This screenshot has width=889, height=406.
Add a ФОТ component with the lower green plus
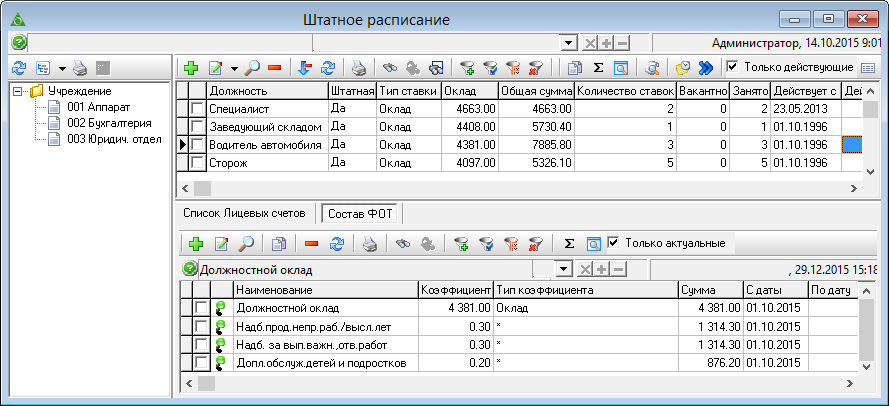click(196, 244)
